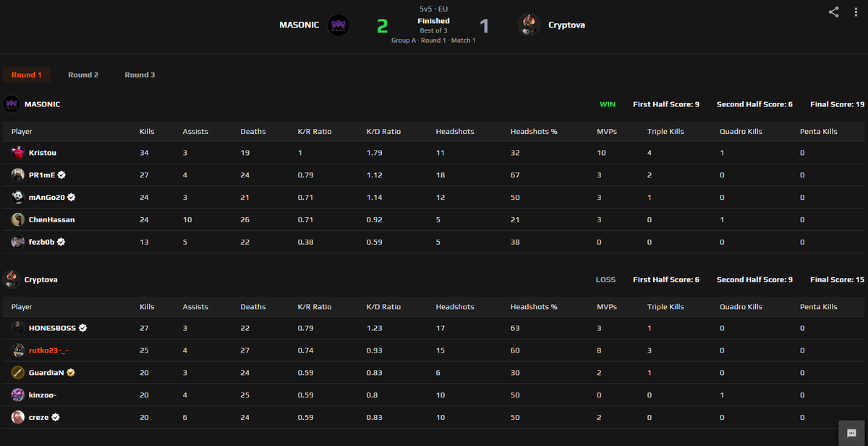Click Kristou's 1.79 K/D ratio
Viewport: 868px width, 446px height.
[374, 153]
